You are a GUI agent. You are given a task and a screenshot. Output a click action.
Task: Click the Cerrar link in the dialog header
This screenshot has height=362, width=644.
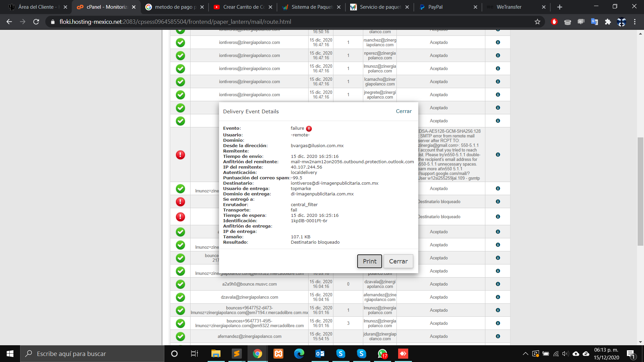pos(404,111)
